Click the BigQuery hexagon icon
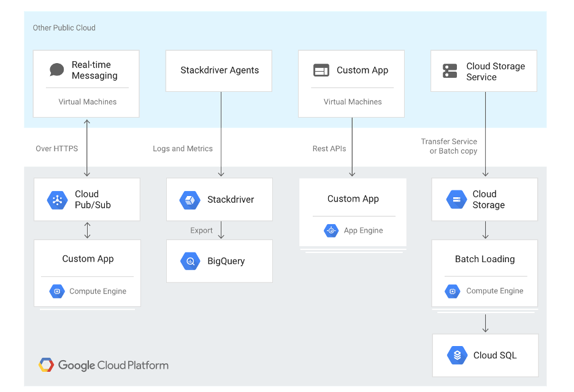The image size is (574, 392). pyautogui.click(x=190, y=262)
